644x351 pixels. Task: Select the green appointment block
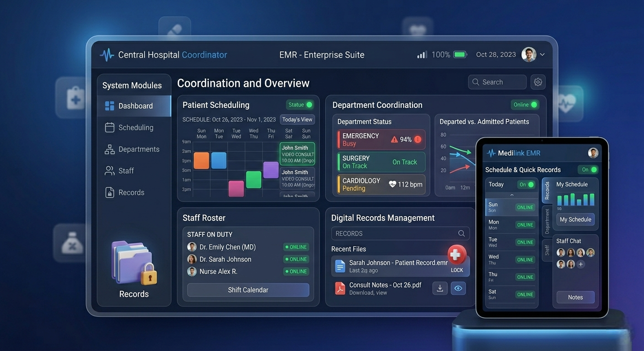coord(253,180)
